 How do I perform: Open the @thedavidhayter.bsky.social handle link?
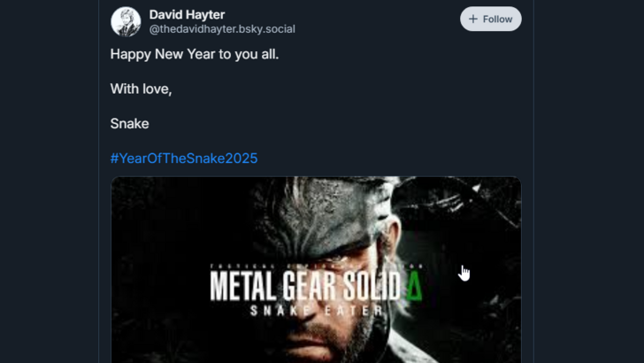coord(222,29)
